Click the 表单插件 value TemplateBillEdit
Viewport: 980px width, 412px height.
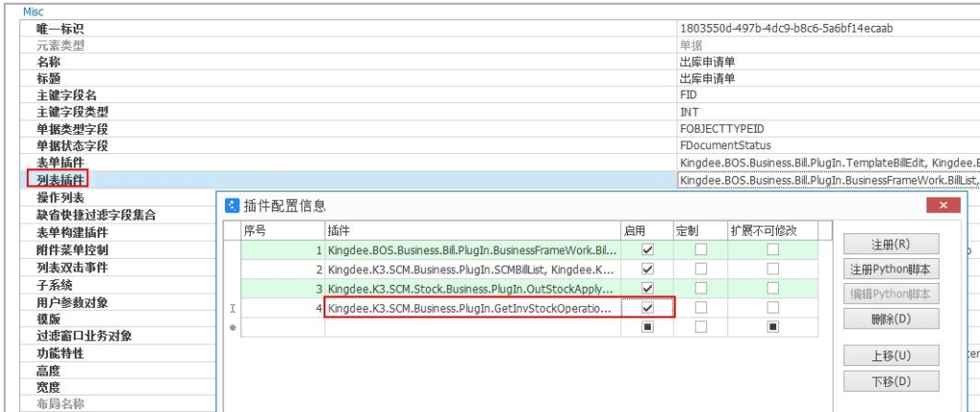pos(827,163)
